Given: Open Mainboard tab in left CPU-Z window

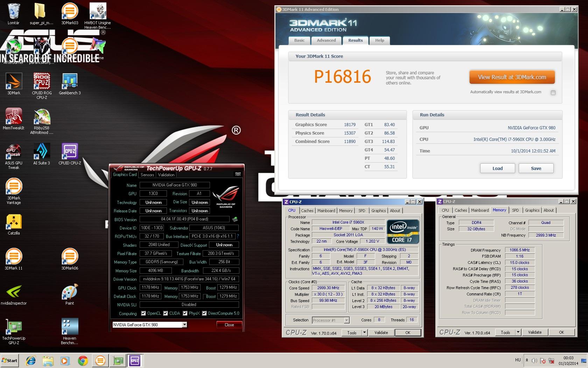Looking at the screenshot, I should coord(326,211).
